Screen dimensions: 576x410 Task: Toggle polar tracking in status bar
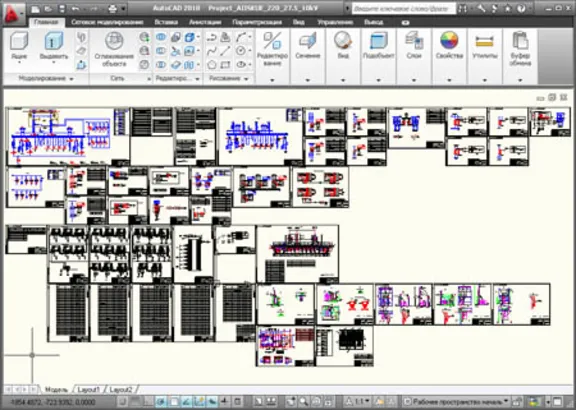click(x=161, y=402)
